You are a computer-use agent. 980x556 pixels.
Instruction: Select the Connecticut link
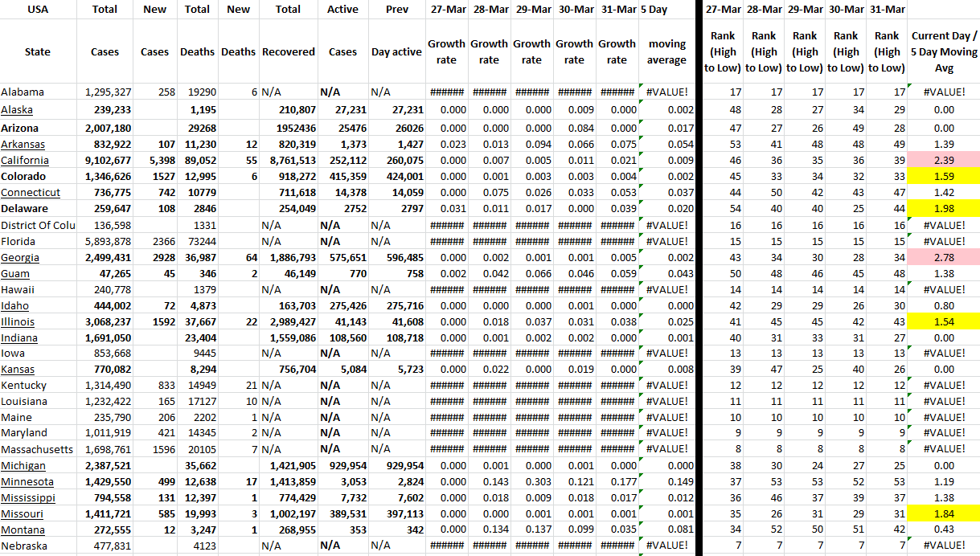31,193
